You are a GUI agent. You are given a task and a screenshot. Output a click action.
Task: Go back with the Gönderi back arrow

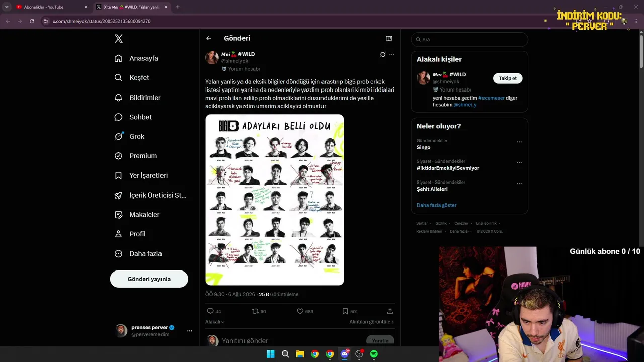pos(209,38)
